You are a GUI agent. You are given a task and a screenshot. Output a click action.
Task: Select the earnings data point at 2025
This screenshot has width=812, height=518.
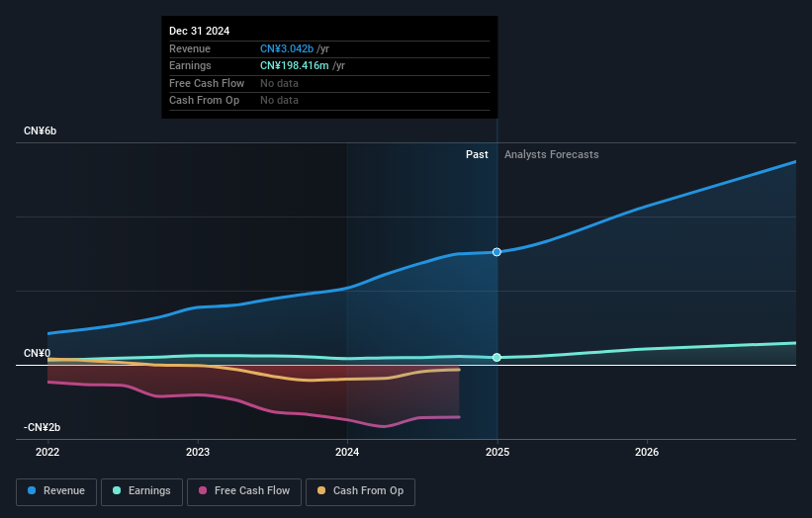point(496,357)
